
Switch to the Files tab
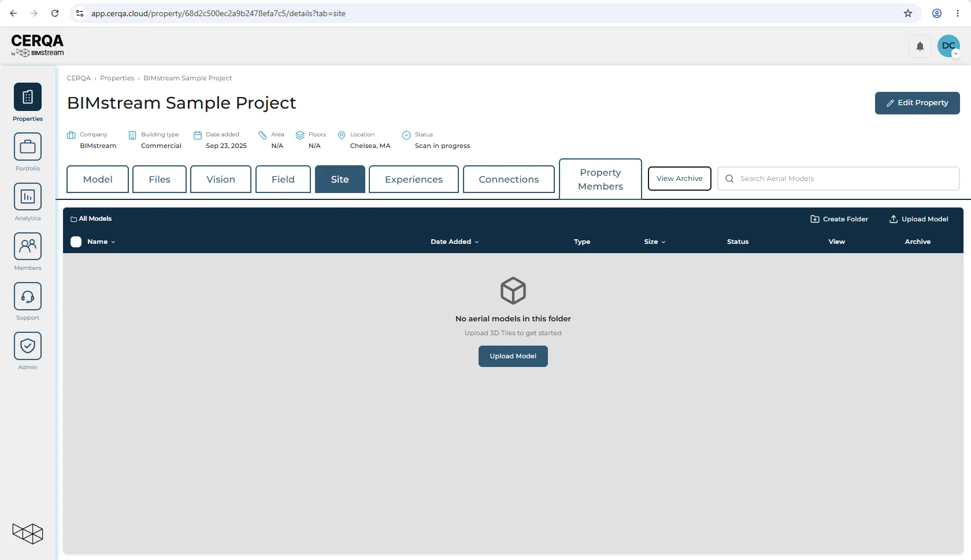pyautogui.click(x=160, y=179)
